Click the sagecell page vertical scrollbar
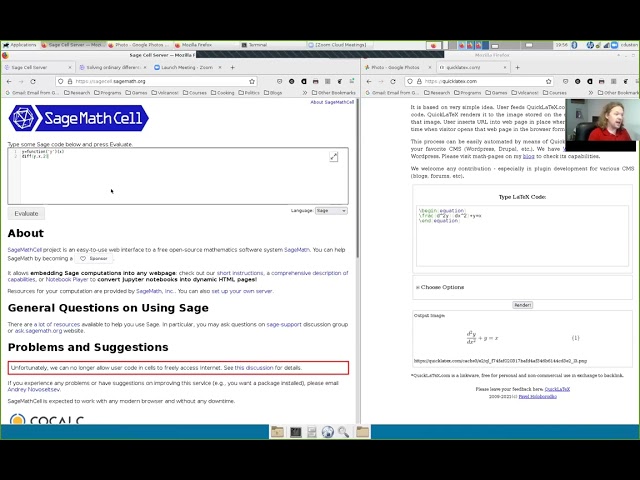640x480 pixels. coord(358,180)
